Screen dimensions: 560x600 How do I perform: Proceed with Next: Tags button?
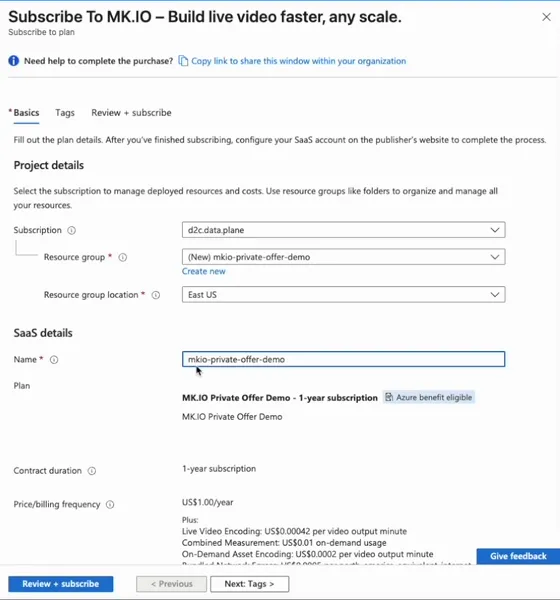click(x=250, y=584)
